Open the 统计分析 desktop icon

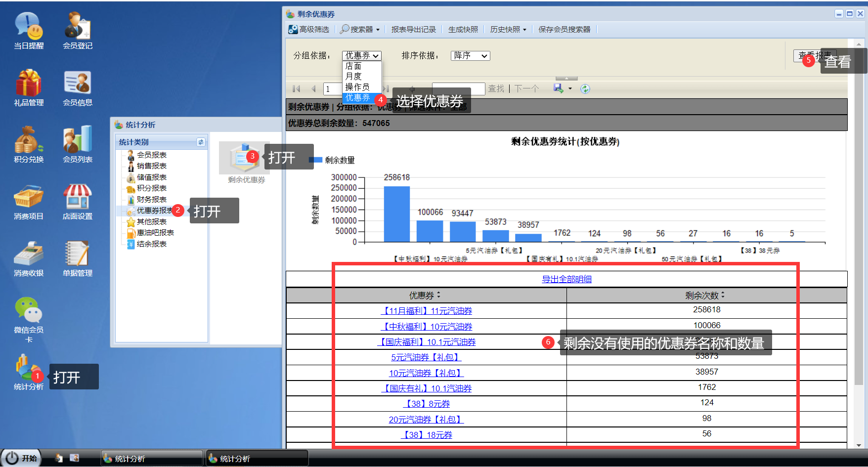click(29, 372)
